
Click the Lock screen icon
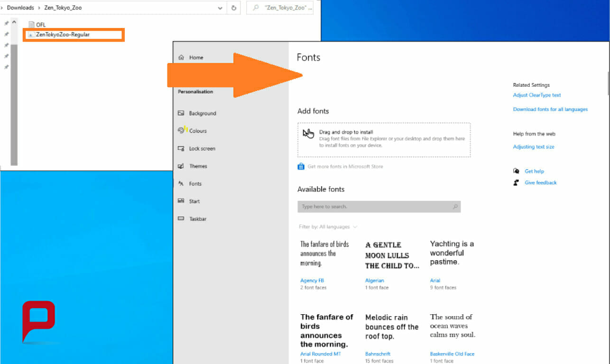(181, 148)
